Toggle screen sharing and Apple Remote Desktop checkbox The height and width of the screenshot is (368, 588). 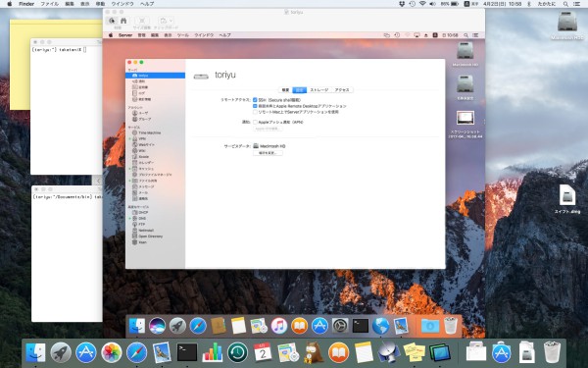[x=255, y=106]
